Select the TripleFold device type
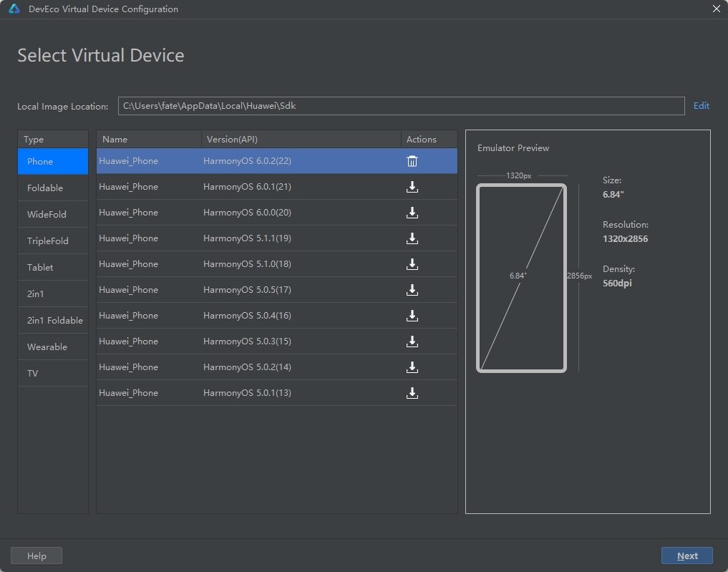 point(53,241)
